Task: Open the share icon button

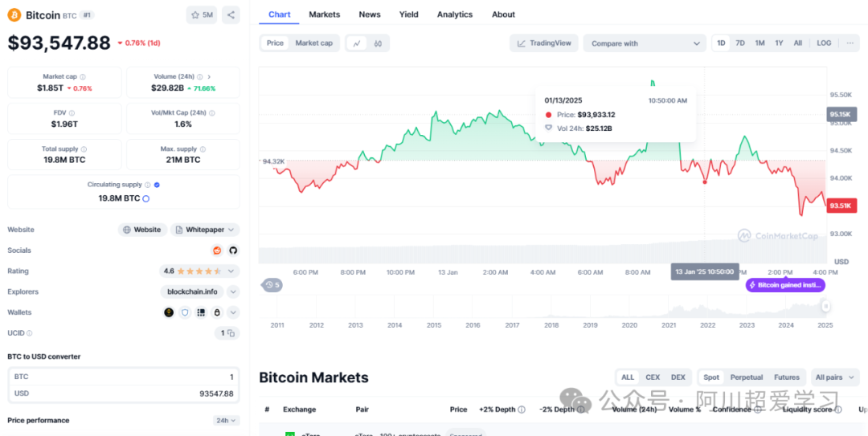Action: click(x=231, y=15)
